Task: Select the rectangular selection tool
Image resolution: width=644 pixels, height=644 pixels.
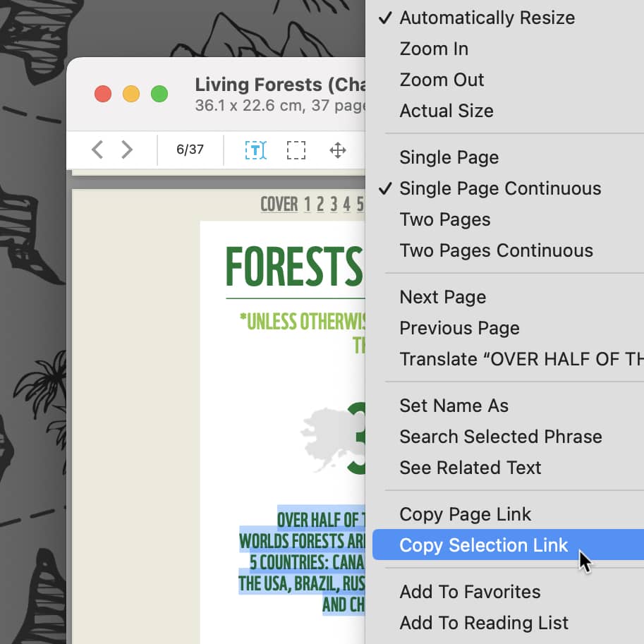Action: 296,150
